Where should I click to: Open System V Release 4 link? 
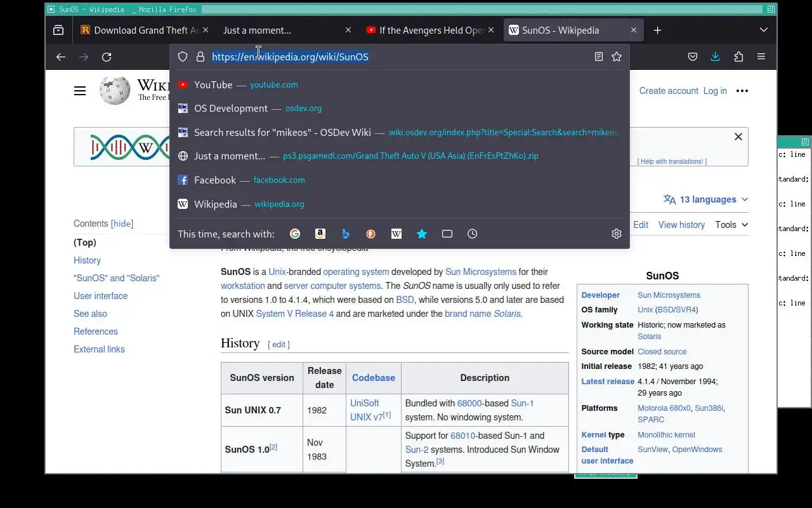coord(294,314)
